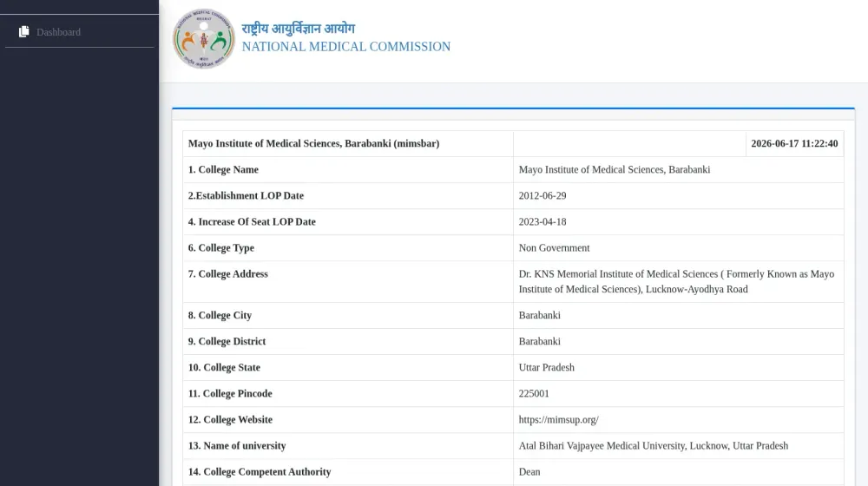Select Barabanki in College District row

[540, 341]
